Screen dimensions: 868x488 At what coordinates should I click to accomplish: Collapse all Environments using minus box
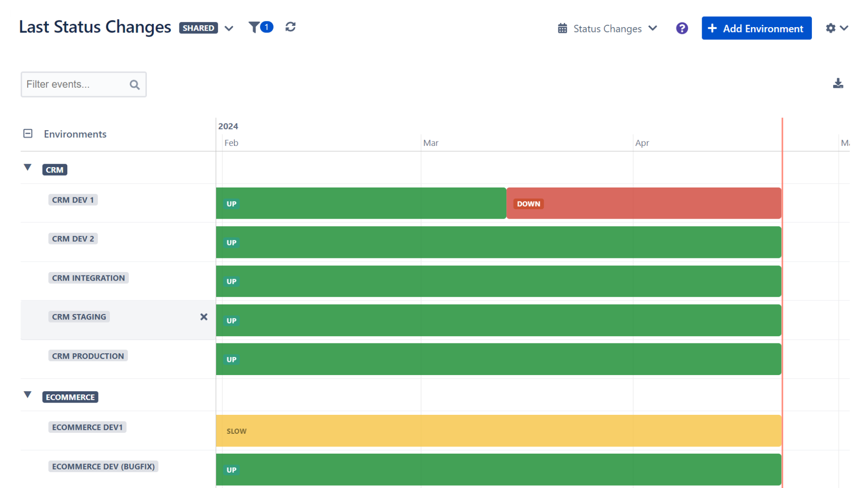pos(28,134)
